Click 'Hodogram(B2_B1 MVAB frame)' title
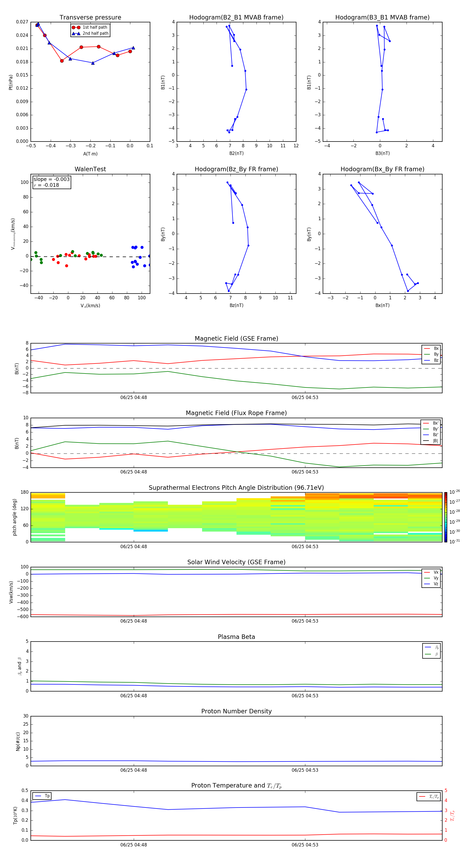 [x=236, y=18]
